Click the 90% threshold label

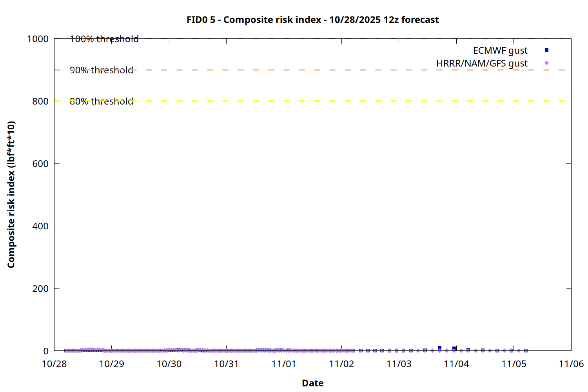coord(101,70)
